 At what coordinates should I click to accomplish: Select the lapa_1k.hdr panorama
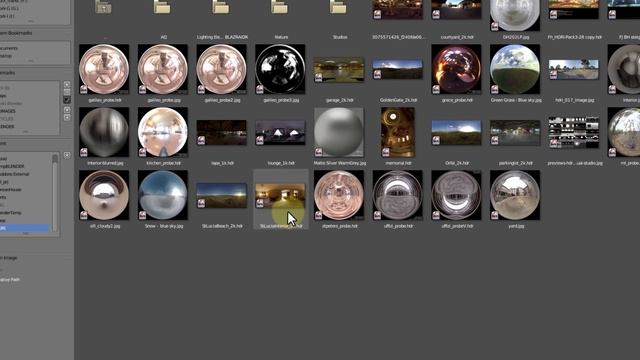(x=222, y=133)
